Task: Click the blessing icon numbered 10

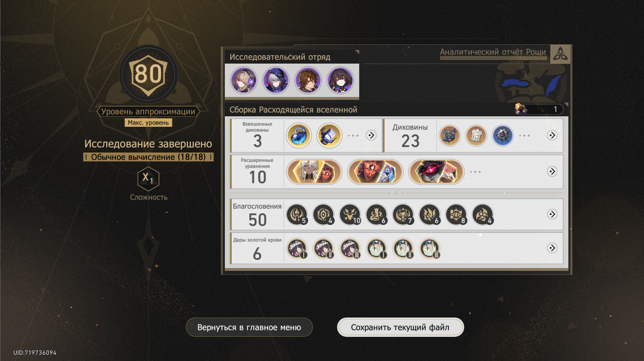Action: 350,215
